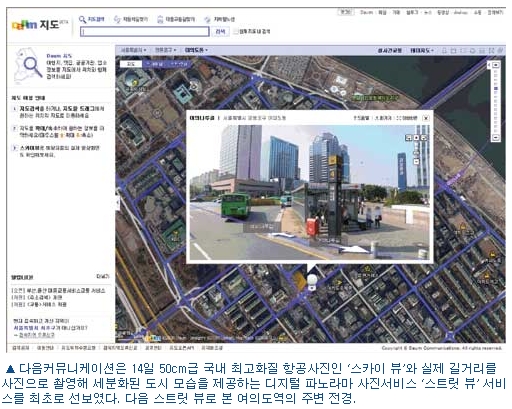Collapse the zoom control with its arrow
Viewport: 512px width, 409px height.
pos(489,65)
